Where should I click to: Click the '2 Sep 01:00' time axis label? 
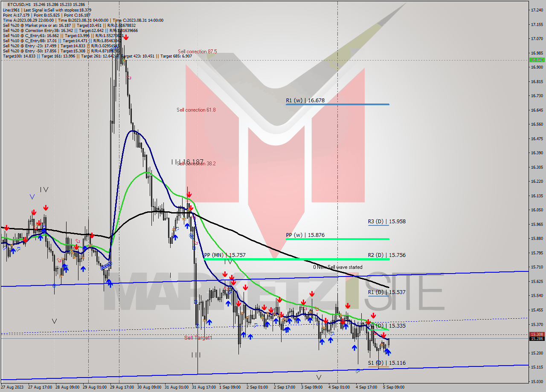pyautogui.click(x=257, y=387)
